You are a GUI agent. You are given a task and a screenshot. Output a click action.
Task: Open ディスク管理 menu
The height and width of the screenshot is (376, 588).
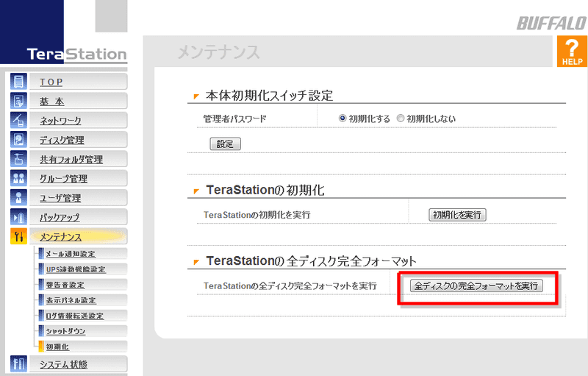point(79,140)
